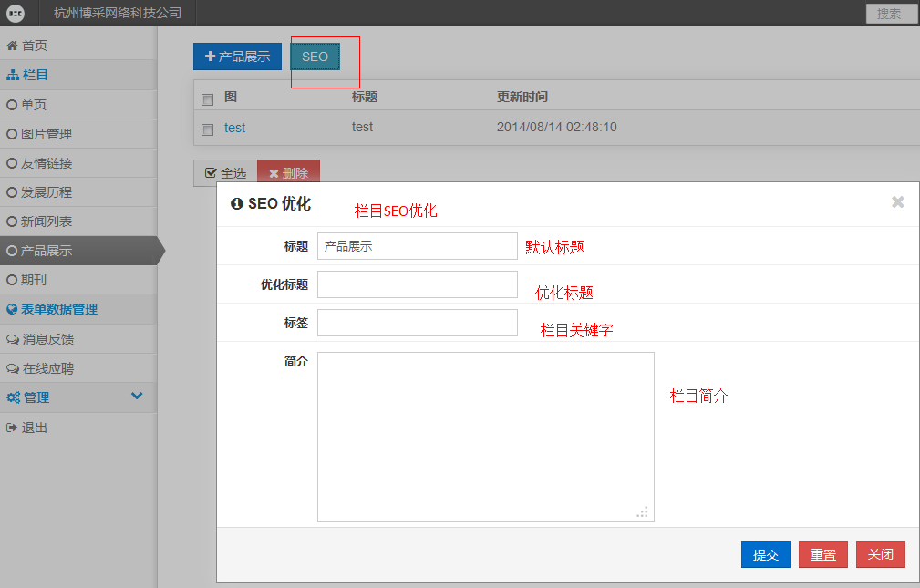Open the 图片管理 sidebar item

pos(47,134)
